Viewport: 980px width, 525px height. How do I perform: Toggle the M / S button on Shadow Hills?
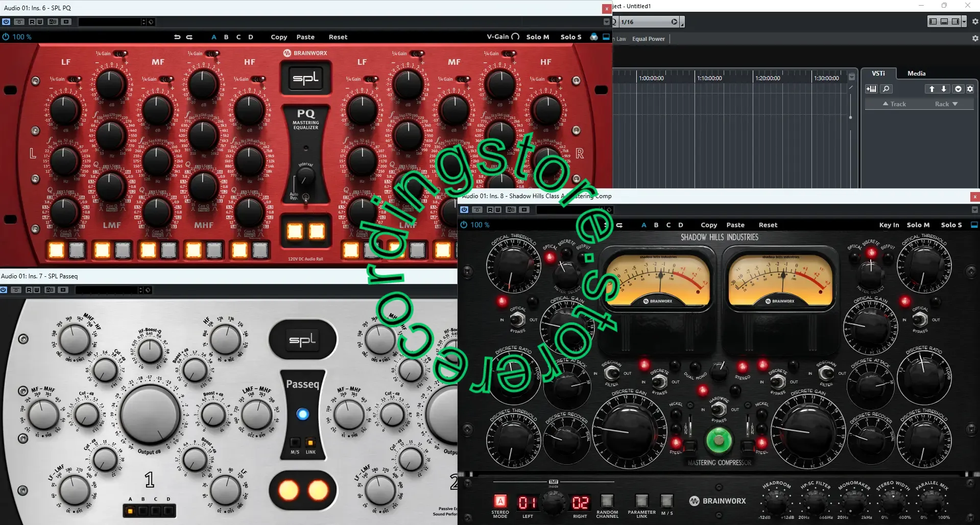(666, 500)
